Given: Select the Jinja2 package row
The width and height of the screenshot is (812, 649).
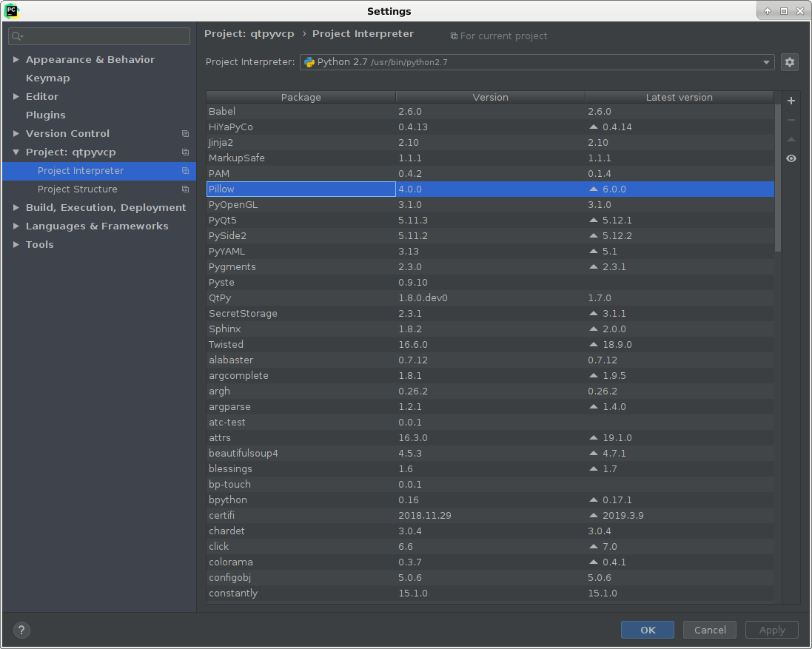Looking at the screenshot, I should 491,142.
